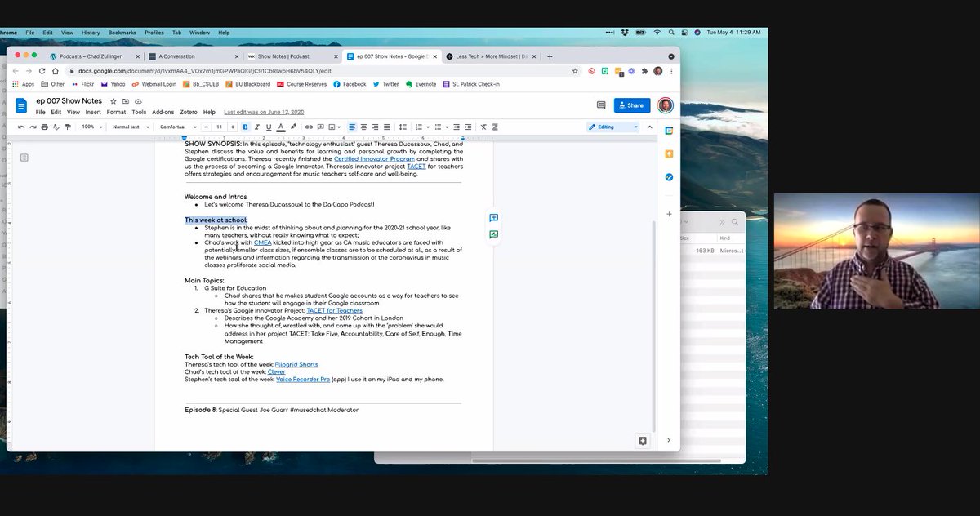Toggle justify alignment

point(387,127)
